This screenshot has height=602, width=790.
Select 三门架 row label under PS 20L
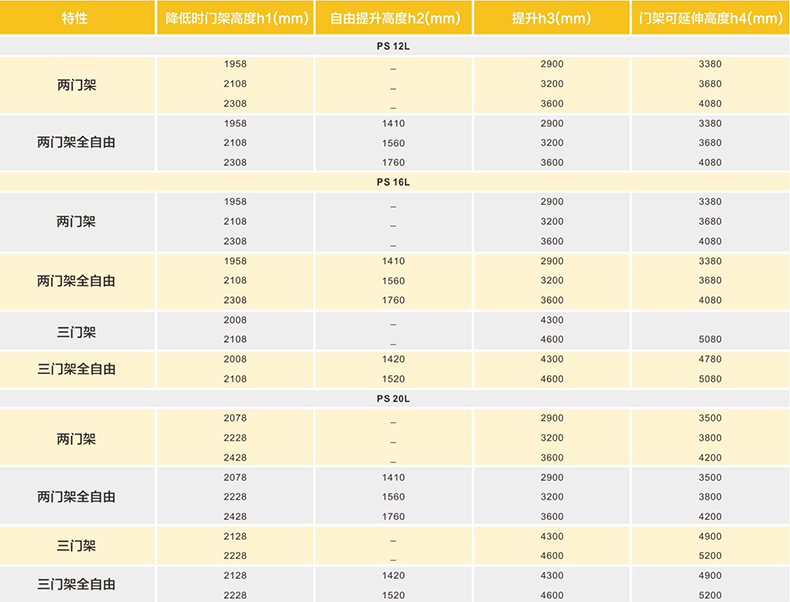click(x=76, y=546)
